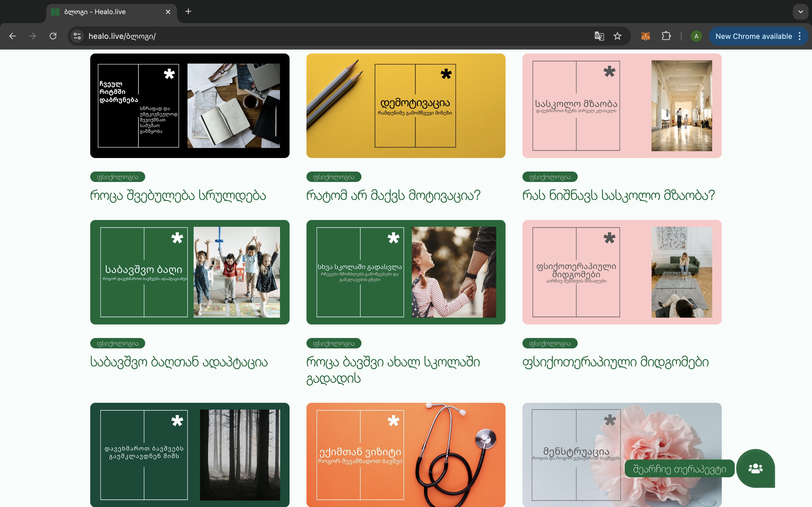812x507 pixels.
Task: Open the MetaMask fox extension
Action: [x=645, y=36]
